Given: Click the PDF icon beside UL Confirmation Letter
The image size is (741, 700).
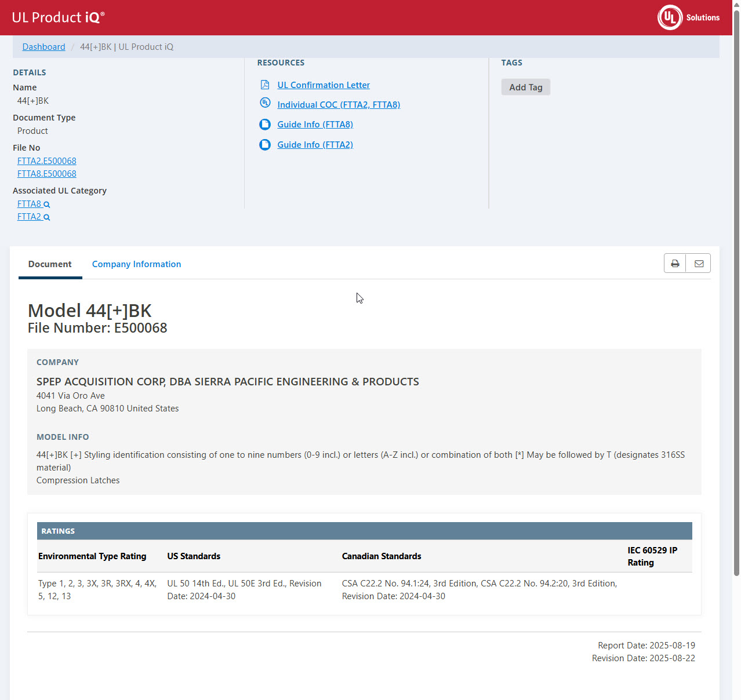Looking at the screenshot, I should tap(265, 85).
